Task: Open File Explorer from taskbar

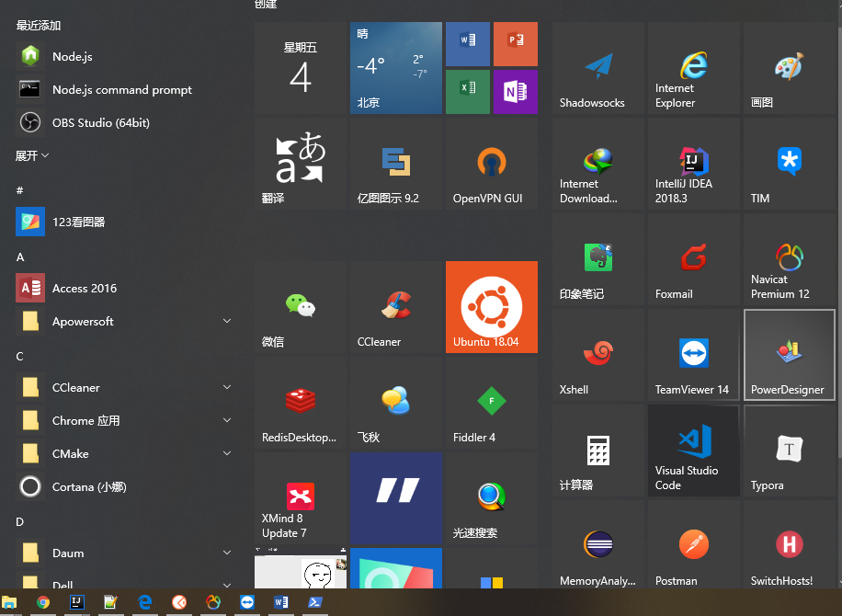Action: [9, 602]
